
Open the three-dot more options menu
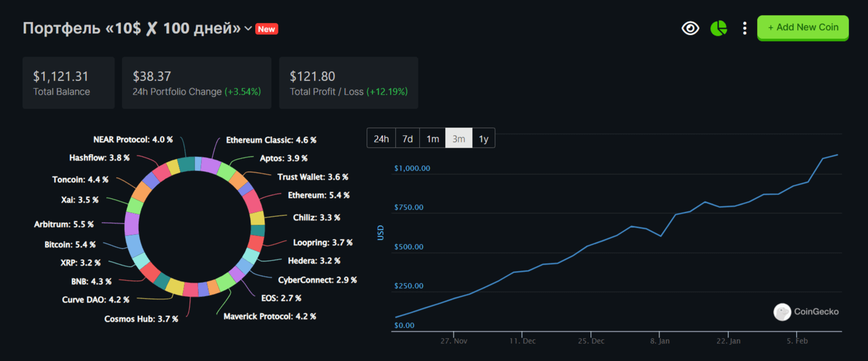[745, 28]
